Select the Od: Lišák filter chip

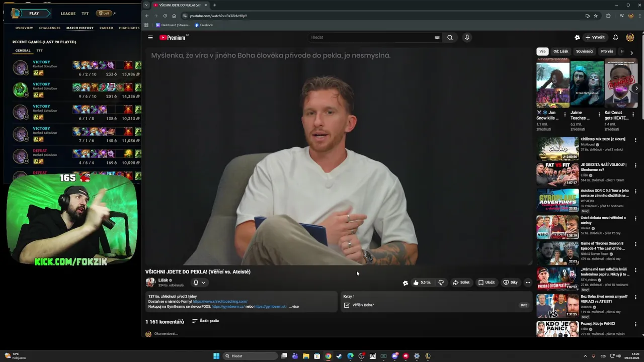click(560, 51)
